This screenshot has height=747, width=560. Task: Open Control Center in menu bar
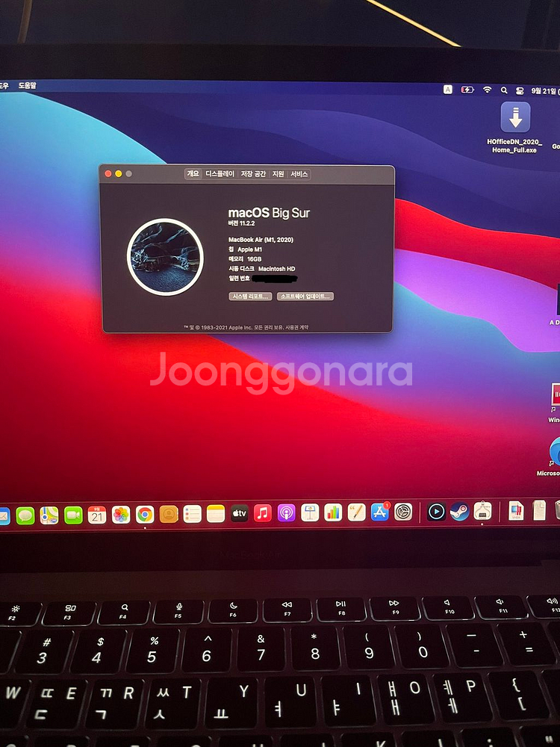tap(520, 90)
